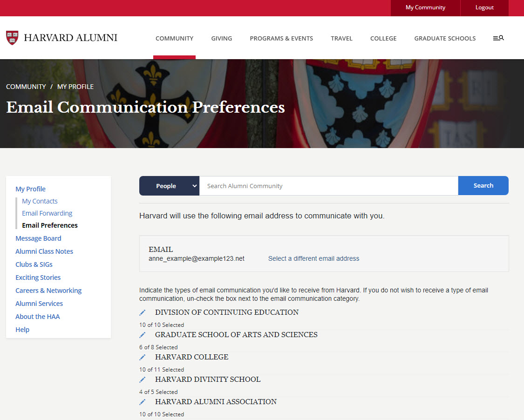The width and height of the screenshot is (524, 420).
Task: Open My Contacts in the sidebar
Action: coord(40,201)
